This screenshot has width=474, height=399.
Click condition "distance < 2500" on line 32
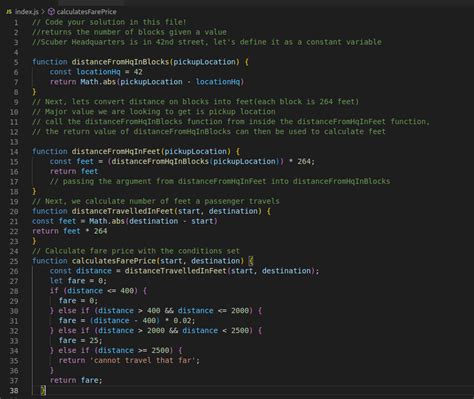coord(215,331)
